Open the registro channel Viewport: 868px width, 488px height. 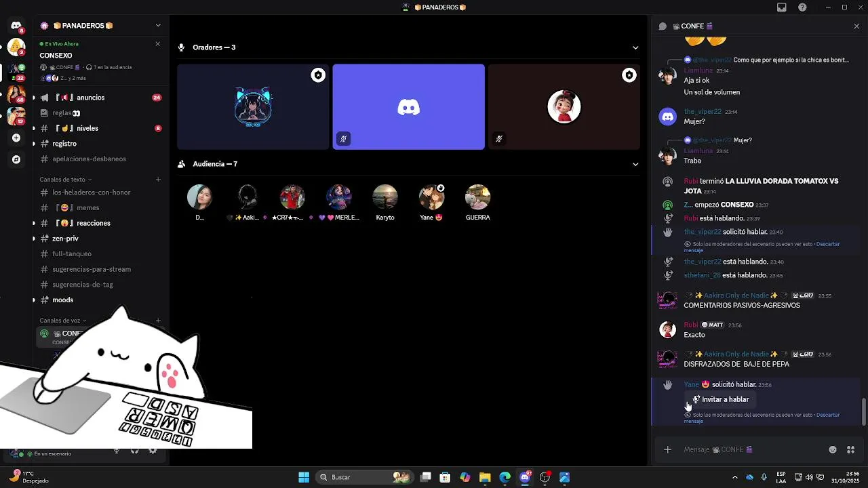pos(100,144)
